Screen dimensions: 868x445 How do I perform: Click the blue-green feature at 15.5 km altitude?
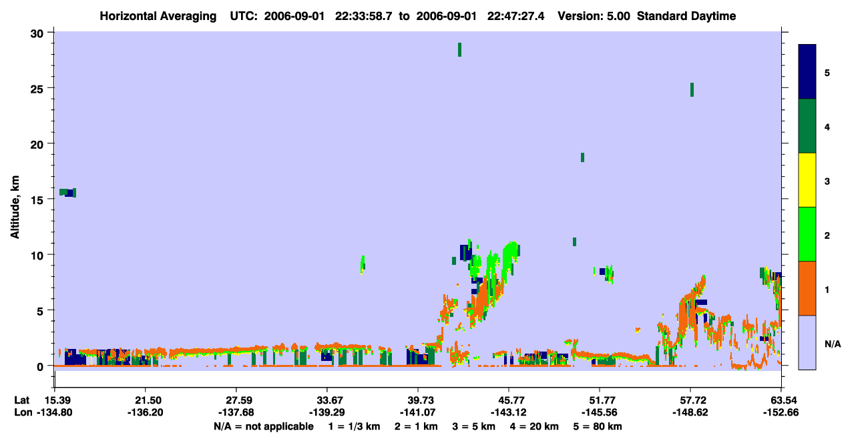(67, 193)
